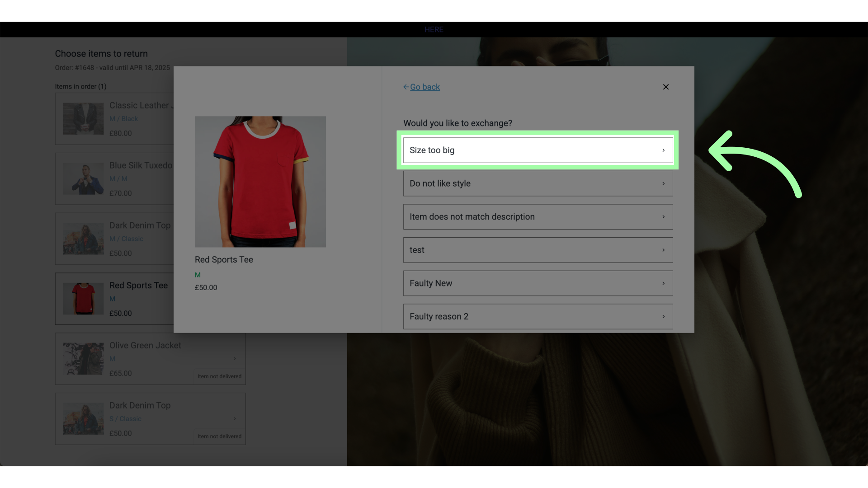This screenshot has width=868, height=488.
Task: Click 'Would you like to exchange?' heading
Action: coord(458,123)
